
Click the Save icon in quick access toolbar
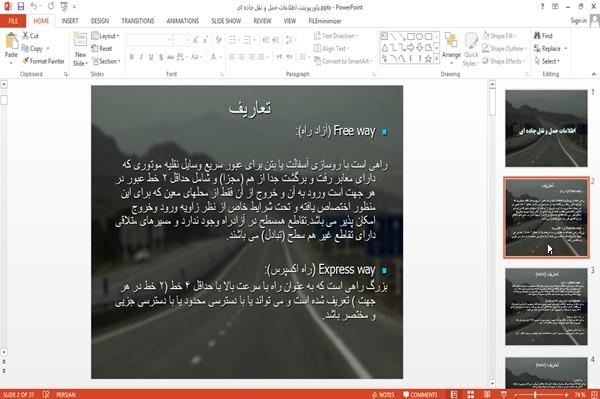coord(21,7)
